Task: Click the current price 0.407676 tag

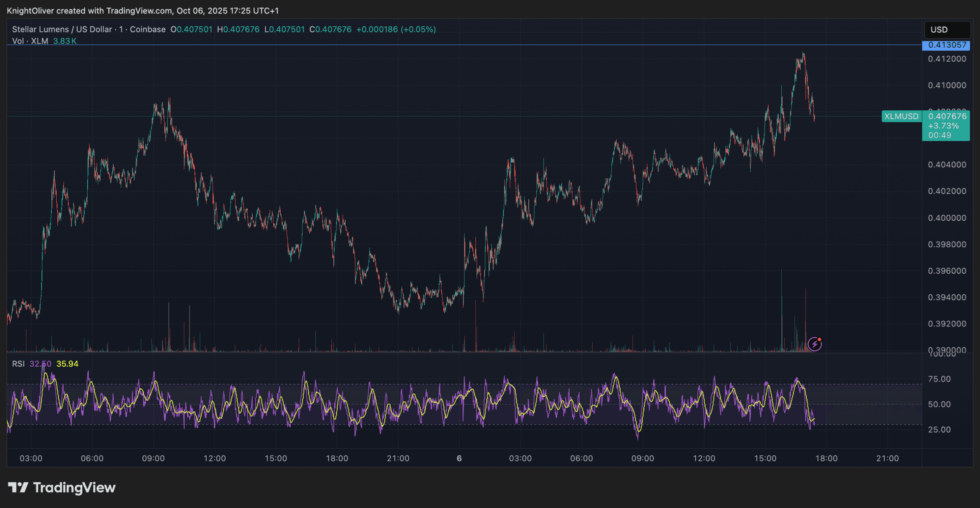Action: [947, 116]
